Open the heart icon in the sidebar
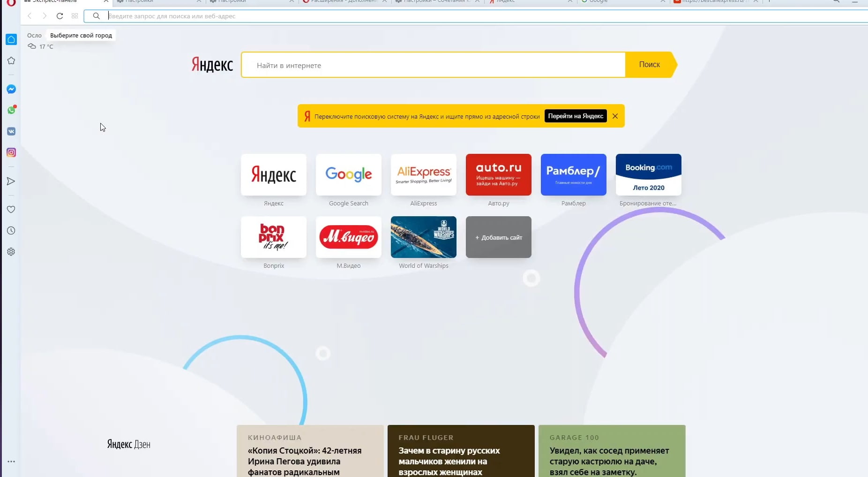The height and width of the screenshot is (477, 868). point(11,210)
